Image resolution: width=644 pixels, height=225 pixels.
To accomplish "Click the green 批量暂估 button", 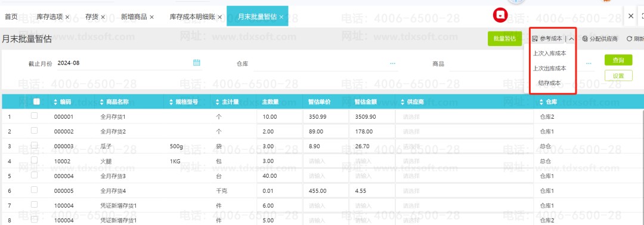I will [x=505, y=39].
